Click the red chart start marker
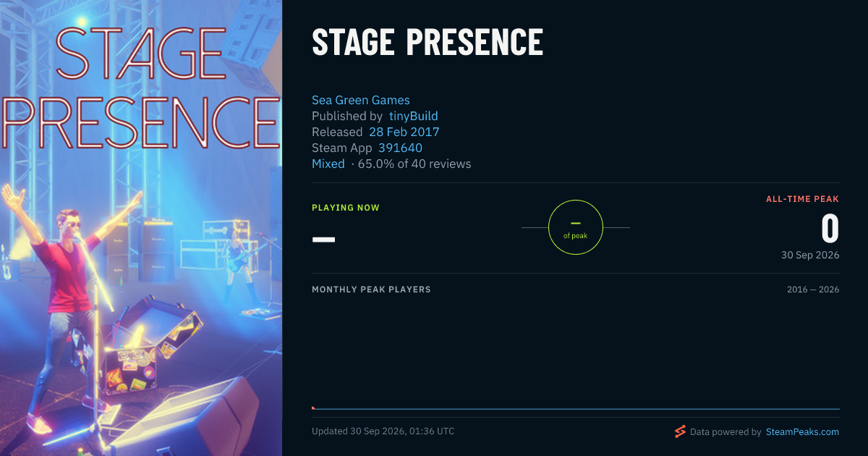The height and width of the screenshot is (456, 868). 313,408
